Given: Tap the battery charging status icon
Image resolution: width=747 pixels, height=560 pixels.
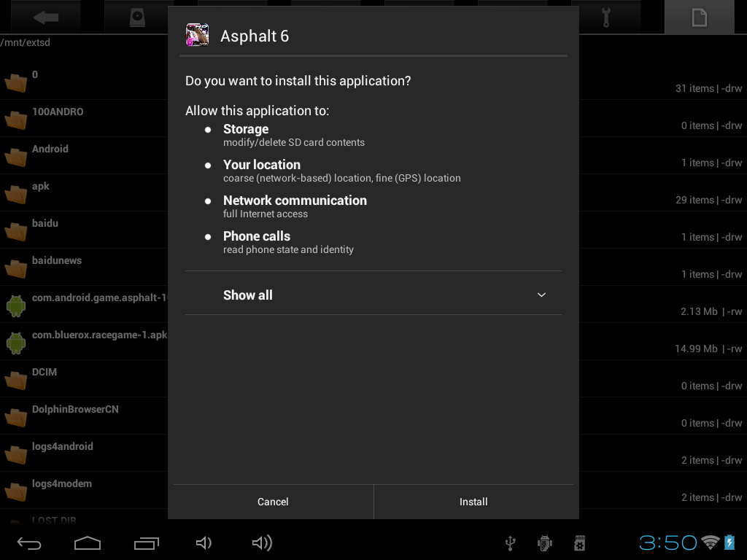Looking at the screenshot, I should pyautogui.click(x=729, y=542).
